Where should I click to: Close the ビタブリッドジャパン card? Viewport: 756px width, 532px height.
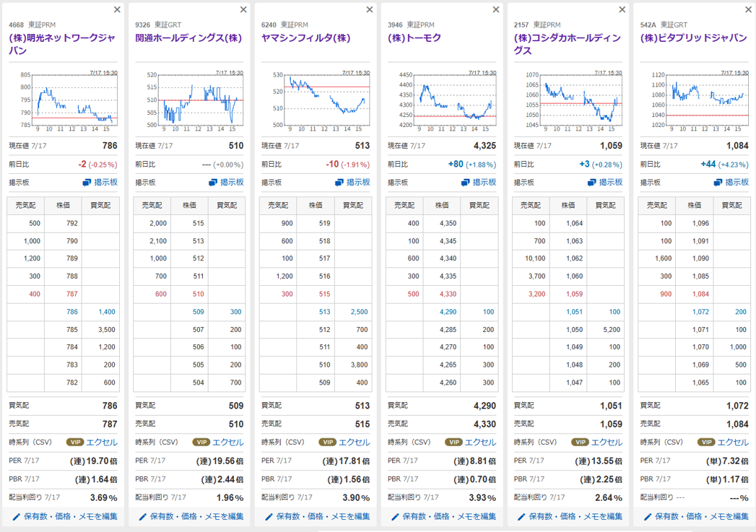tap(749, 9)
